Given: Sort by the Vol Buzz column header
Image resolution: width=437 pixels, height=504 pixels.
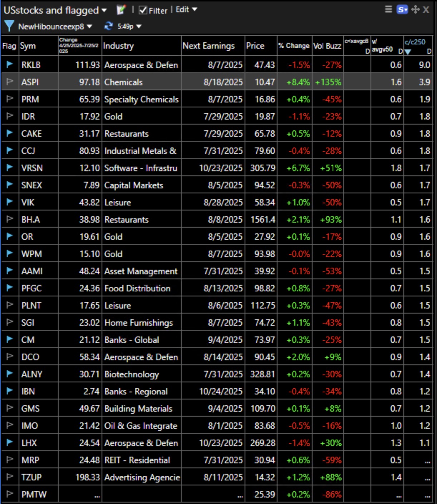Looking at the screenshot, I should 326,46.
